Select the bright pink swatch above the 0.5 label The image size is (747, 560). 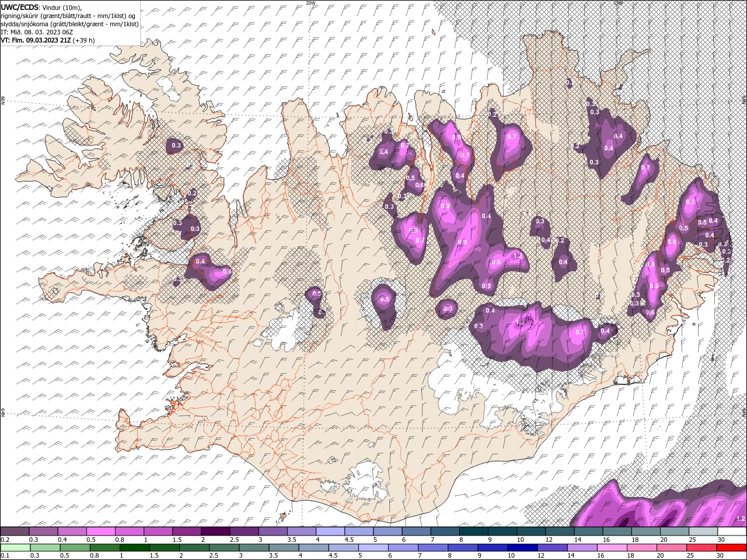click(100, 531)
